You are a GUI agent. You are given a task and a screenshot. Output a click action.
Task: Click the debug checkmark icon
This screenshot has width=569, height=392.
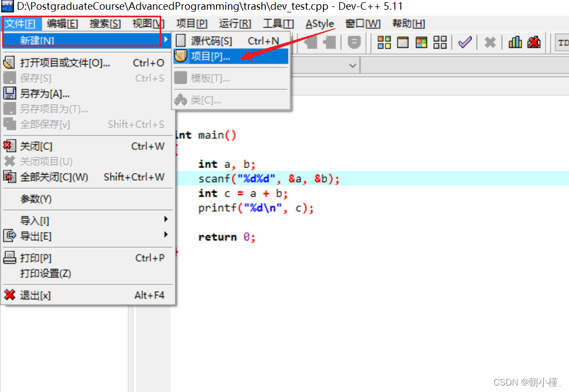point(465,42)
